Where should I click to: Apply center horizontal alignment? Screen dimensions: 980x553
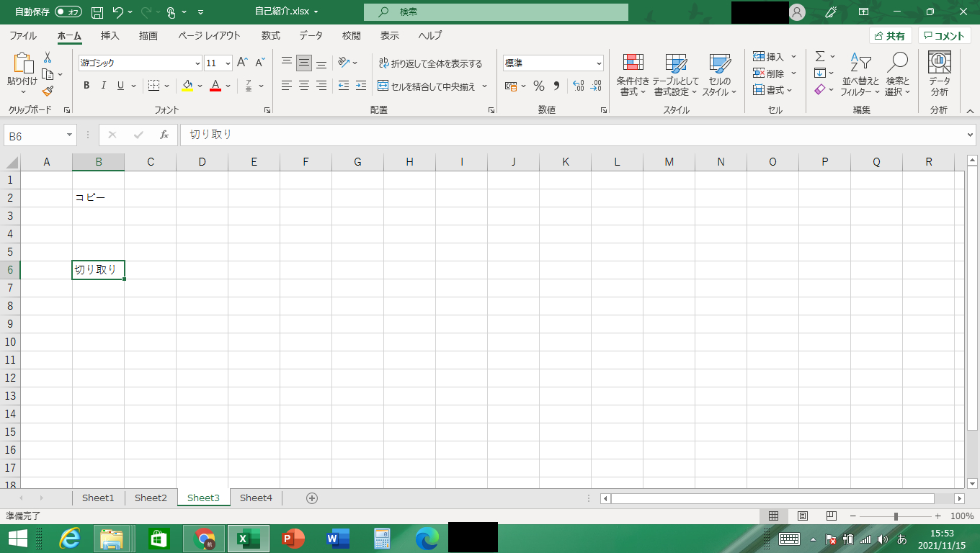click(x=304, y=86)
